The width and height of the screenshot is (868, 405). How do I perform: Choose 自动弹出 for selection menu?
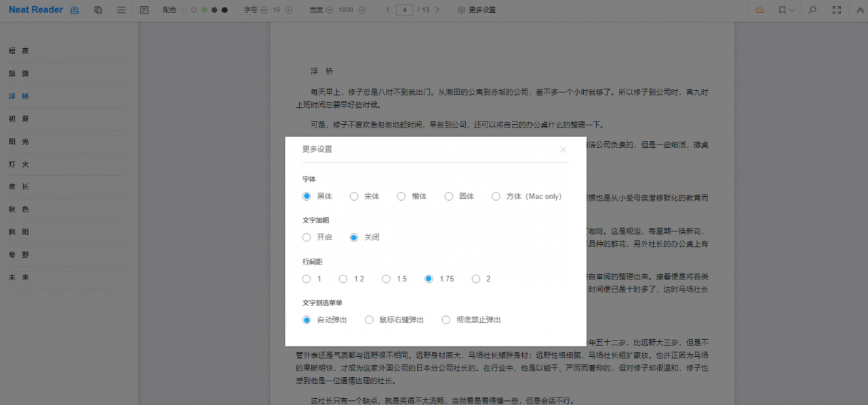307,320
